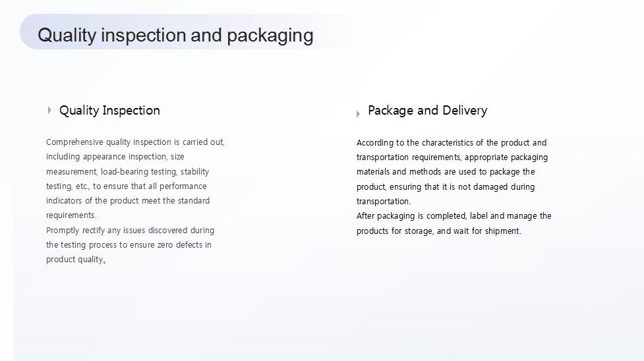Click the arrow bullet beside Quality Inspection
Image resolution: width=644 pixels, height=361 pixels.
(49, 110)
